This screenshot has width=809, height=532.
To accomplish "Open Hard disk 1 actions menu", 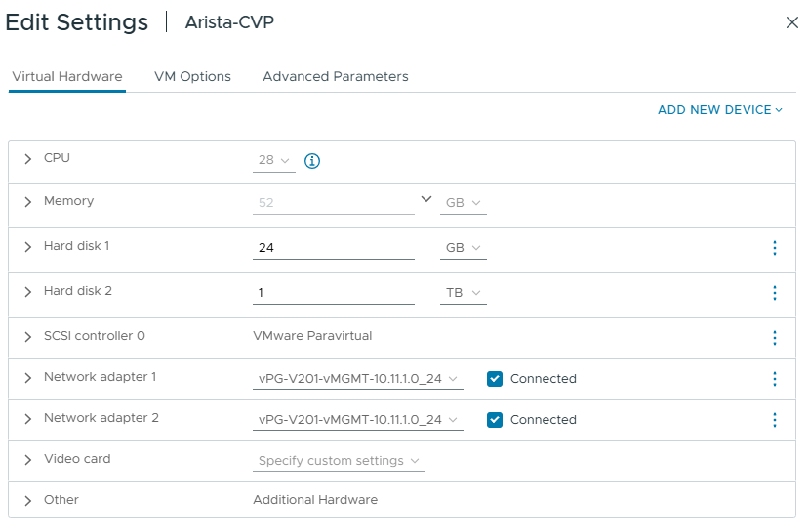I will pyautogui.click(x=775, y=248).
